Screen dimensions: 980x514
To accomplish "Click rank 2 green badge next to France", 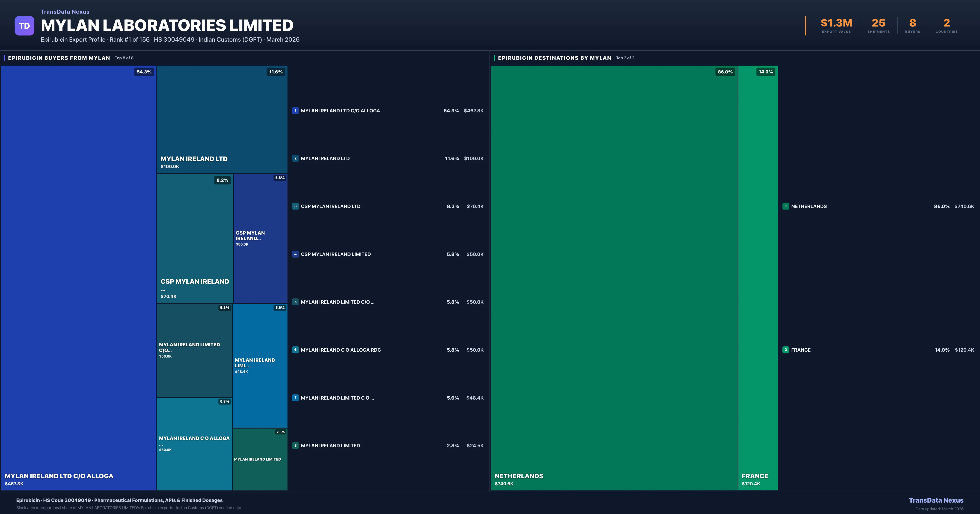I will (786, 350).
